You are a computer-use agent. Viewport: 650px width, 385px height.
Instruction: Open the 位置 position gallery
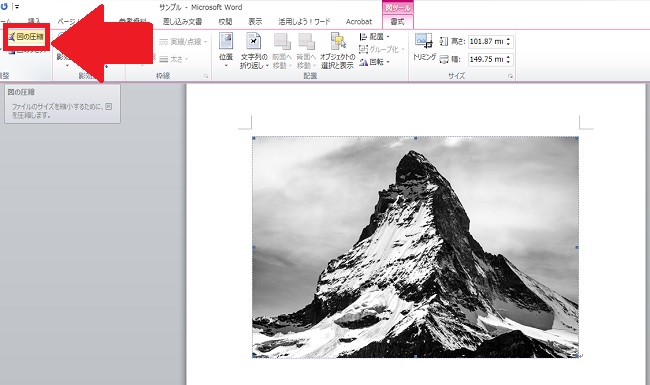[x=226, y=51]
